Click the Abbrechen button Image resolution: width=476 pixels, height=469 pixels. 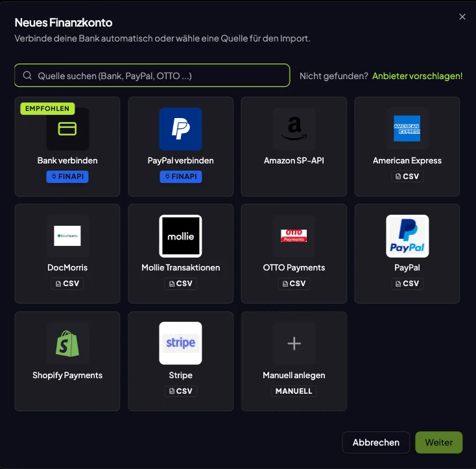click(x=376, y=442)
